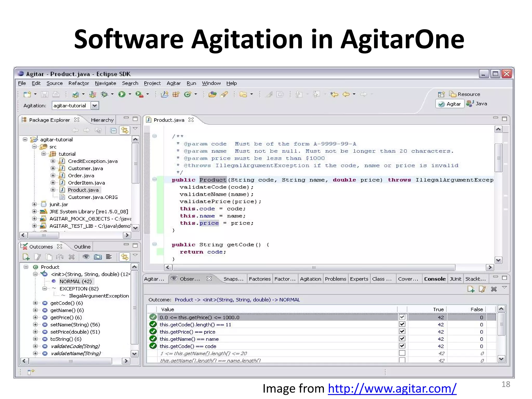Screen dimensions: 532x399
Task: Collapse the EXCEPTION (82) outcome node
Action: click(45, 289)
